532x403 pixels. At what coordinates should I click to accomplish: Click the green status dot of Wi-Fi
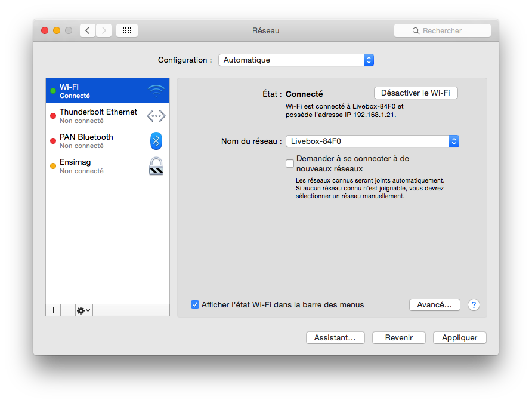[53, 91]
